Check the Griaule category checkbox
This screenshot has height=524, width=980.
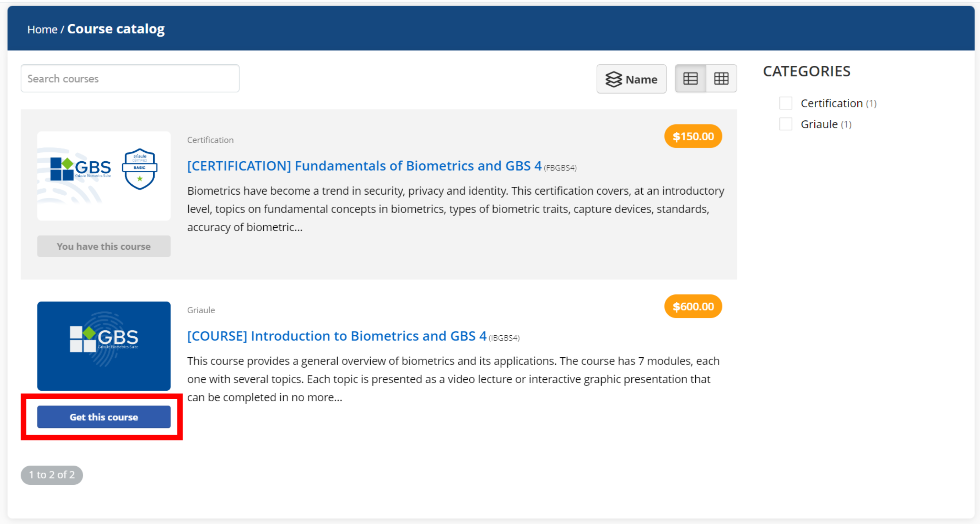(x=786, y=124)
